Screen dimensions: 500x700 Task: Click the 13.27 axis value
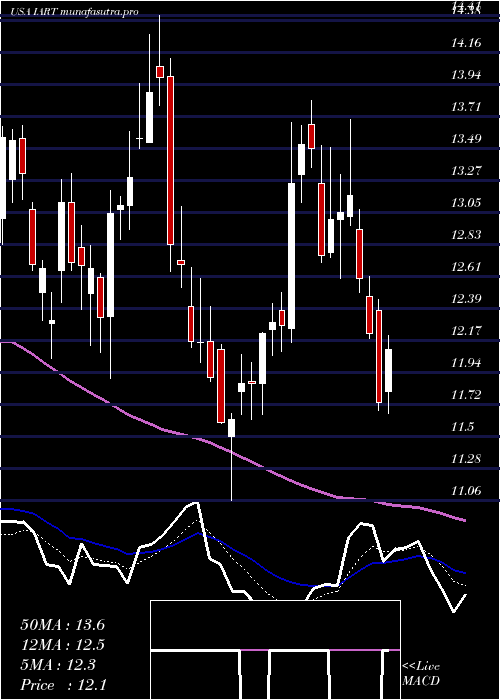(x=466, y=171)
